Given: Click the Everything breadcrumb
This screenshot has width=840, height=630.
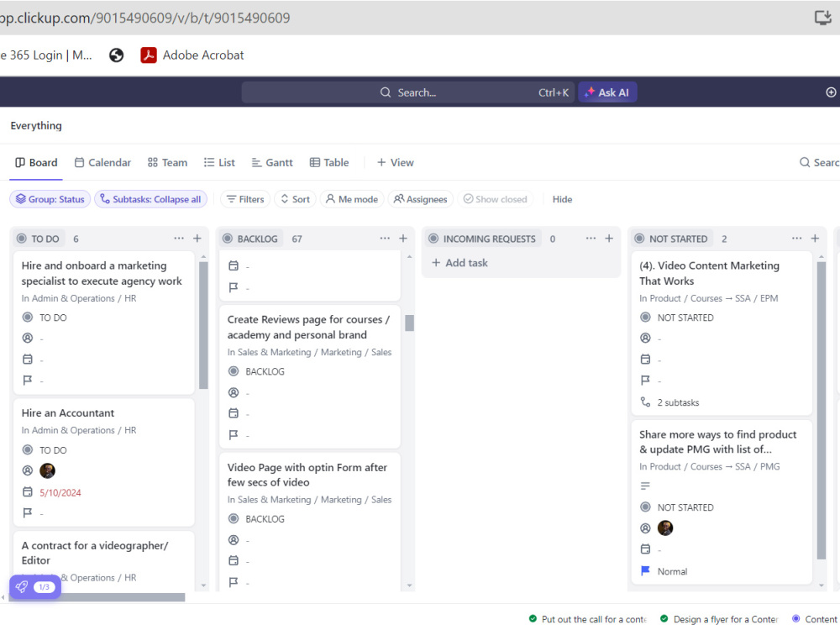Looking at the screenshot, I should click(x=36, y=125).
